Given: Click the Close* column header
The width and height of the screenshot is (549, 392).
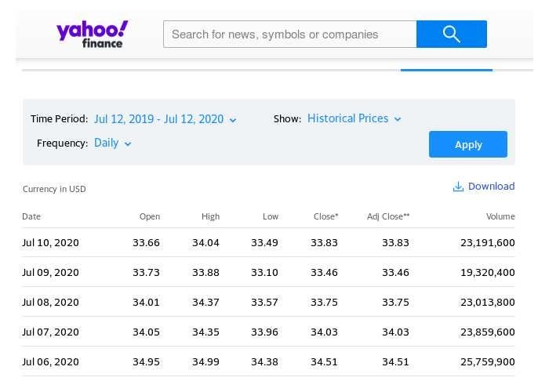Looking at the screenshot, I should pos(325,216).
